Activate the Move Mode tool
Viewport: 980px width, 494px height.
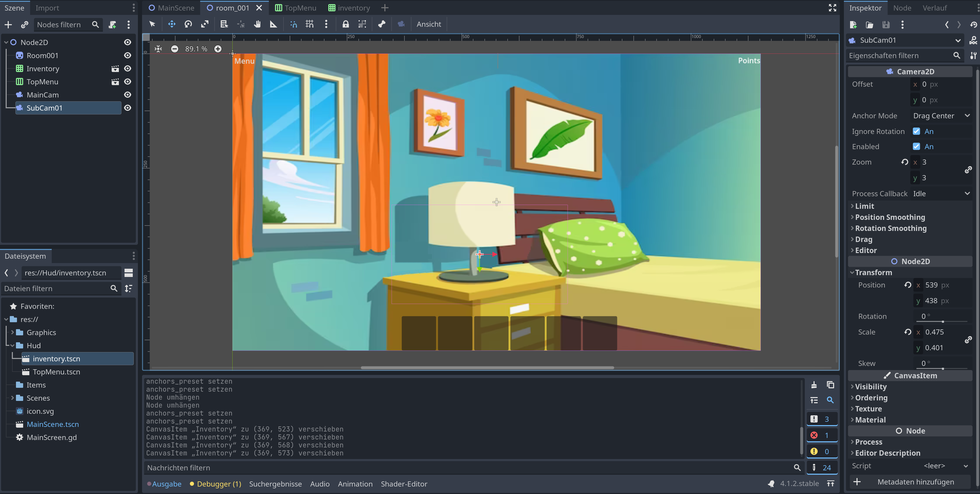172,24
